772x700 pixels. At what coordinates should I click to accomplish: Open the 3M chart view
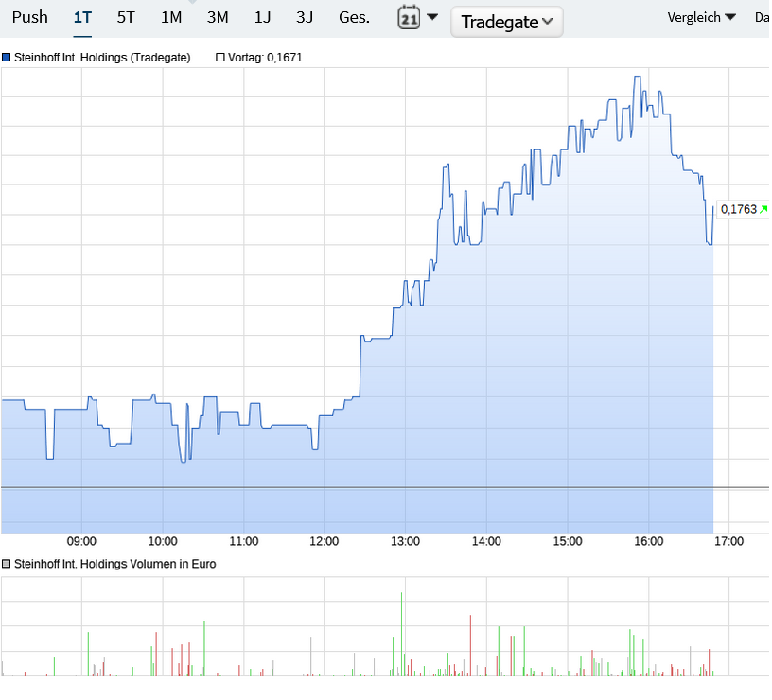(219, 16)
